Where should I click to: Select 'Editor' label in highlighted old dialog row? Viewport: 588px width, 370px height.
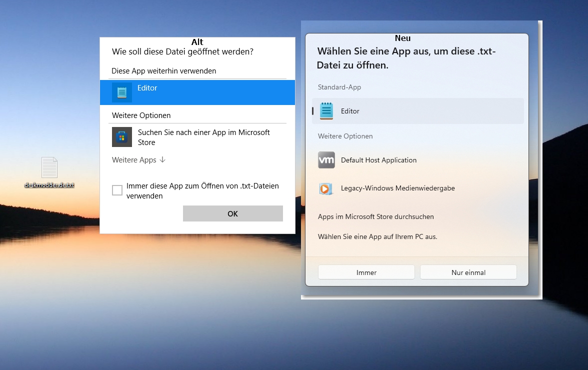(147, 87)
